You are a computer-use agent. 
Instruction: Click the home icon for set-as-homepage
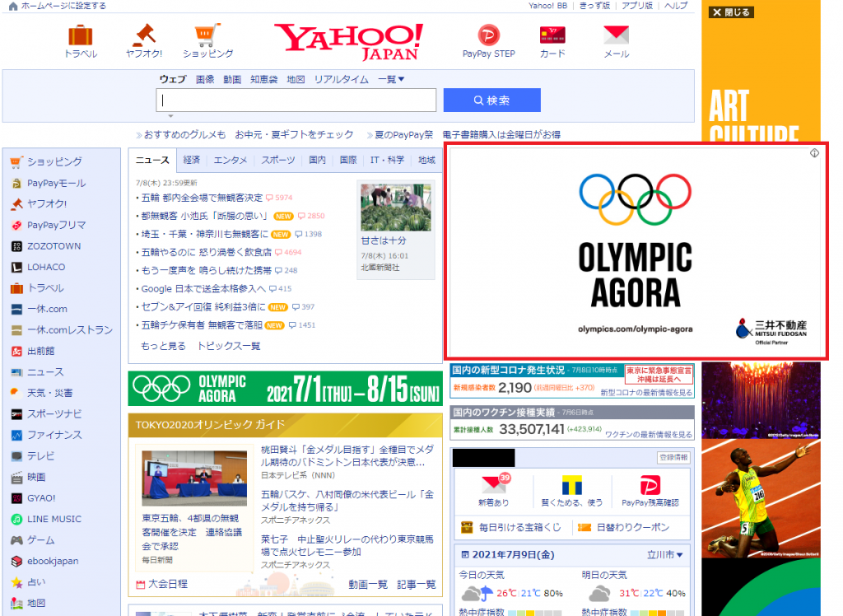click(13, 6)
